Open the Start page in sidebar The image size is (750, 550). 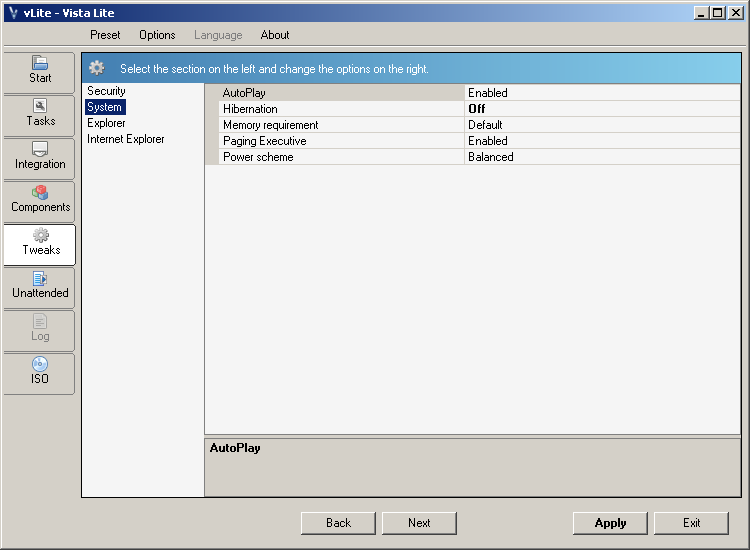39,73
